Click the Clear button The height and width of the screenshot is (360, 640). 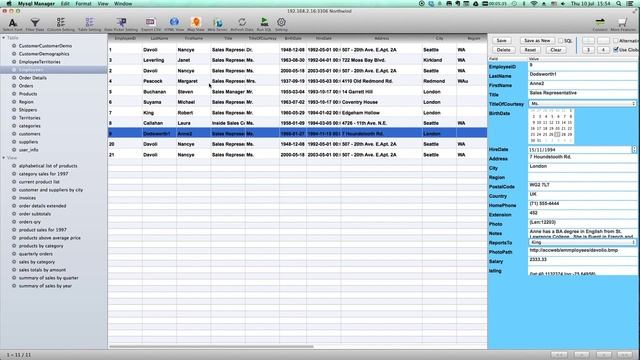pyautogui.click(x=556, y=50)
